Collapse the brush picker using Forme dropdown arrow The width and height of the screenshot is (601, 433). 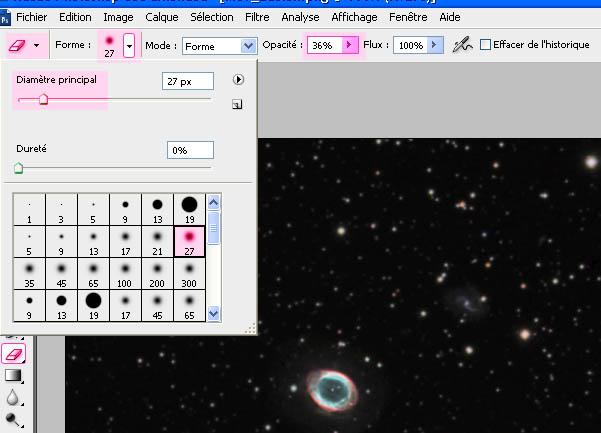click(x=129, y=46)
